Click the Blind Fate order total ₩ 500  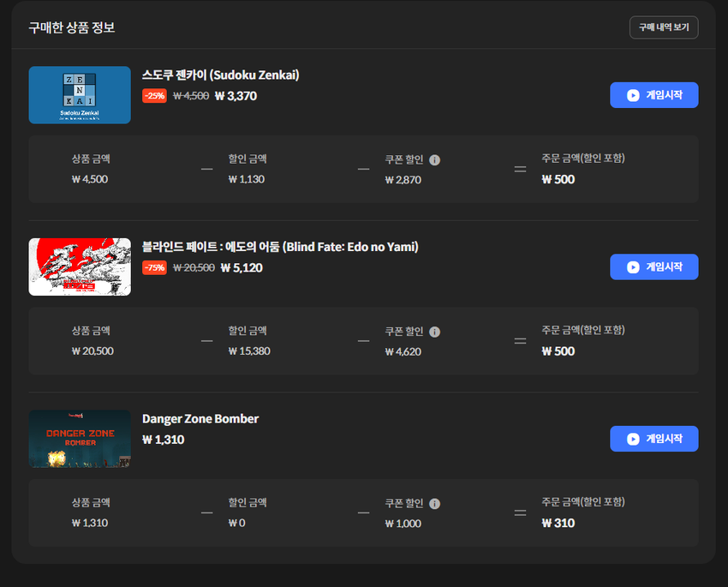pos(558,351)
